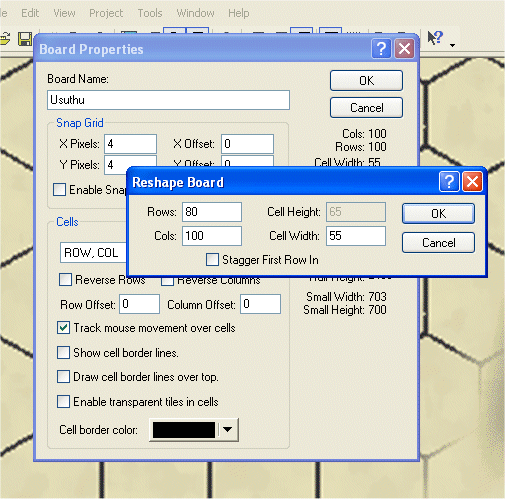Click OK in Board Properties dialog
This screenshot has height=499, width=505.
click(x=366, y=80)
